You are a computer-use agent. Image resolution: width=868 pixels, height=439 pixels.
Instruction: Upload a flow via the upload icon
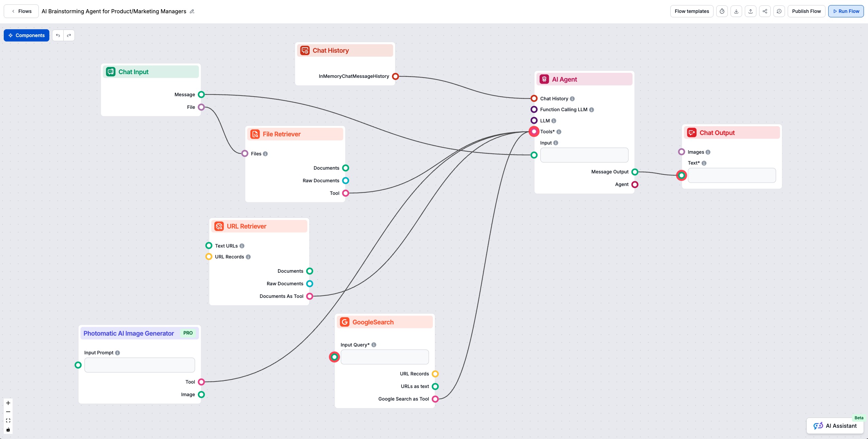[751, 11]
